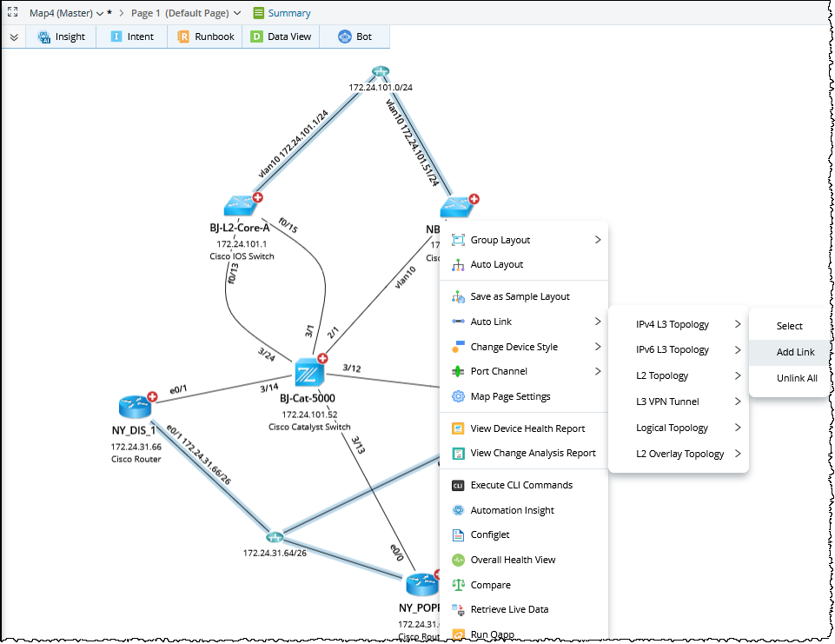Click the Execute CLI Commands icon

458,485
